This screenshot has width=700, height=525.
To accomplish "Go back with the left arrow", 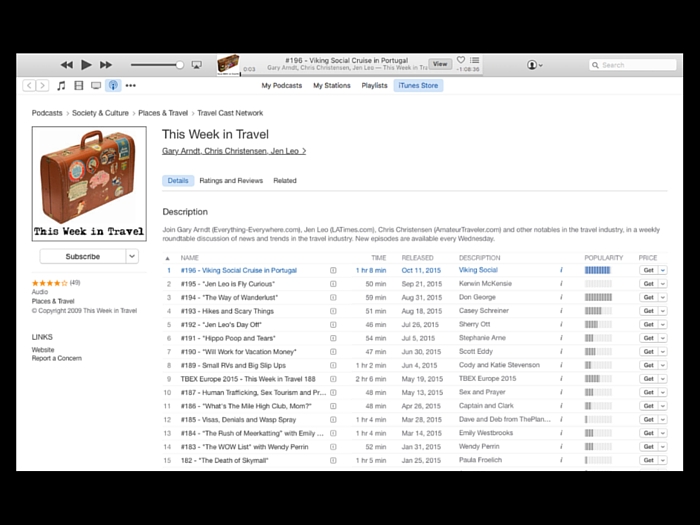I will click(x=29, y=85).
